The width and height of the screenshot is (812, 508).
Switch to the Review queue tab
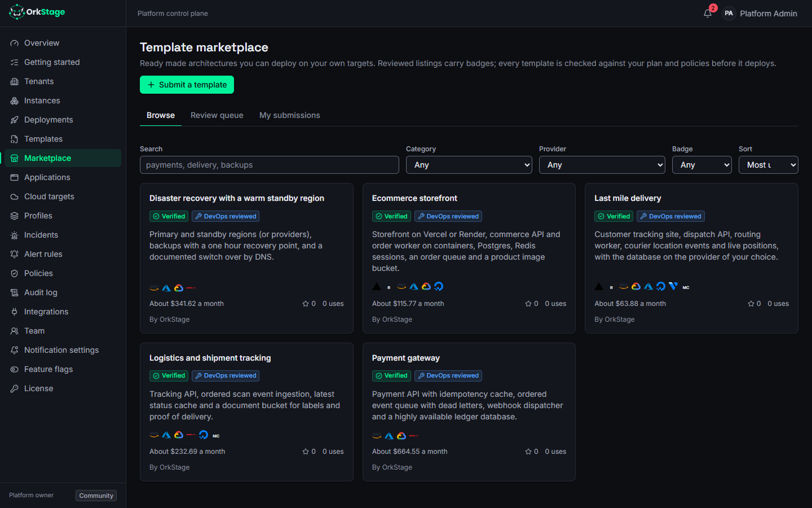coord(217,115)
